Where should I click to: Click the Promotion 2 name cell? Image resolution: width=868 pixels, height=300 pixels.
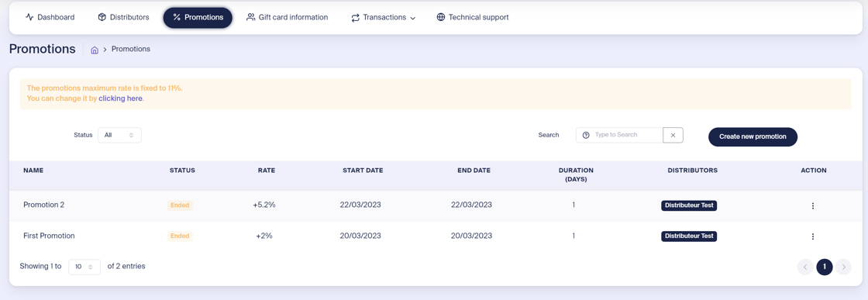(x=43, y=205)
